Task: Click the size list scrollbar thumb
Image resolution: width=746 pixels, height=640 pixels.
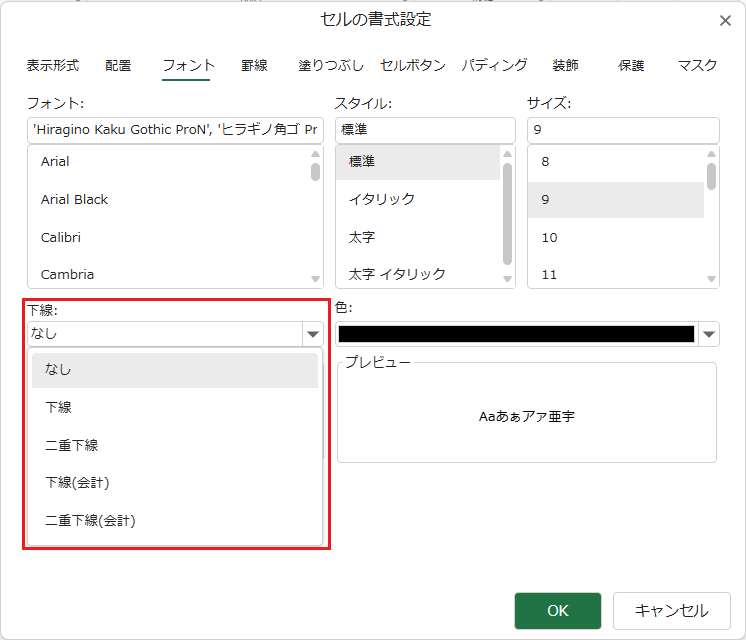Action: tap(711, 176)
